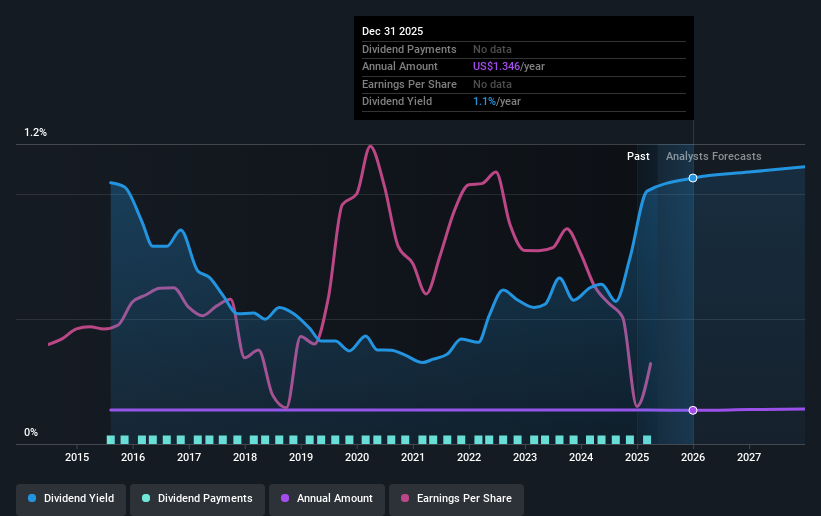
Task: Click the 2018 x-axis label
Action: pyautogui.click(x=245, y=457)
